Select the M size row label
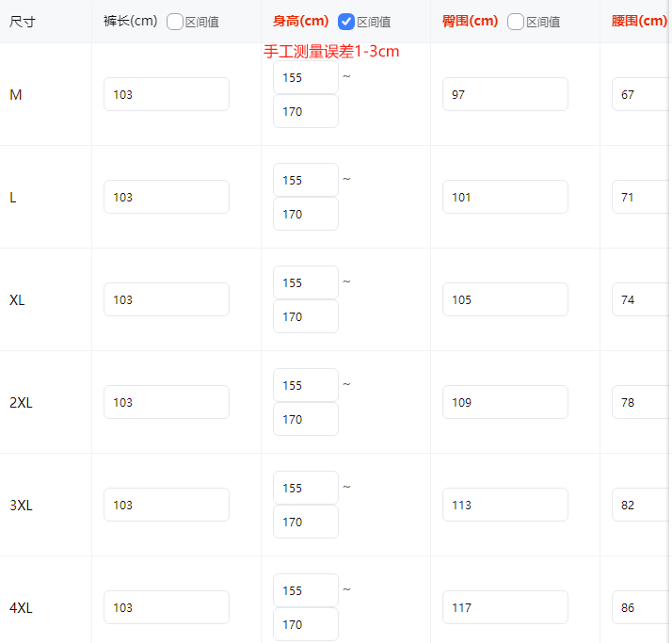Viewport: 672px width, 643px height. click(x=16, y=94)
